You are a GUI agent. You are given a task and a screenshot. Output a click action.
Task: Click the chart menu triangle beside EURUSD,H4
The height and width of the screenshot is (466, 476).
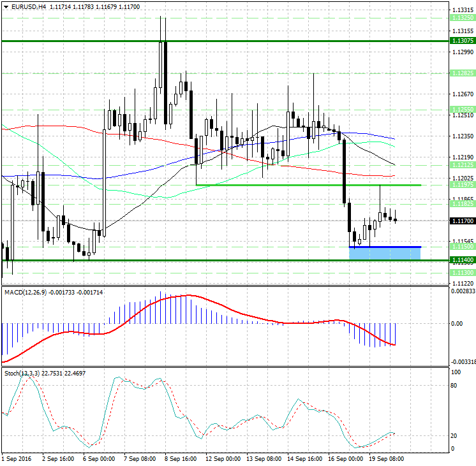(x=6, y=6)
